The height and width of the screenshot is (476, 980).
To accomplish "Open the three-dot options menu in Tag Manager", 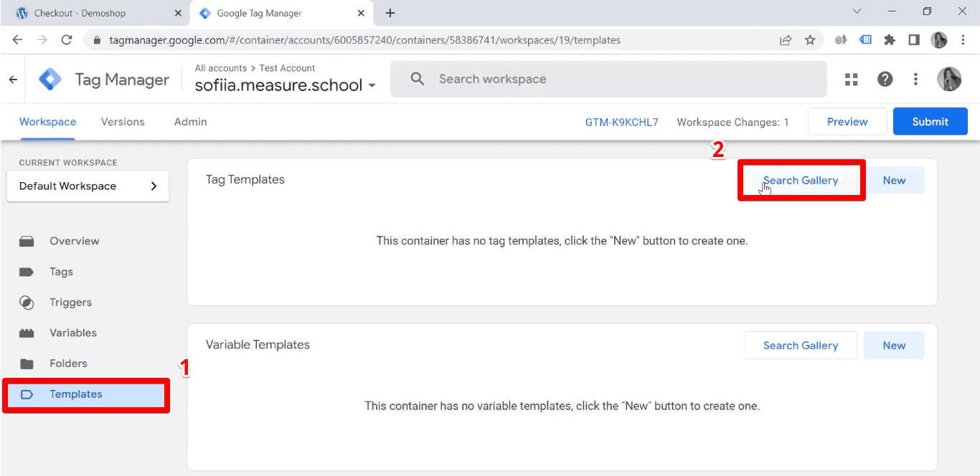I will tap(916, 79).
